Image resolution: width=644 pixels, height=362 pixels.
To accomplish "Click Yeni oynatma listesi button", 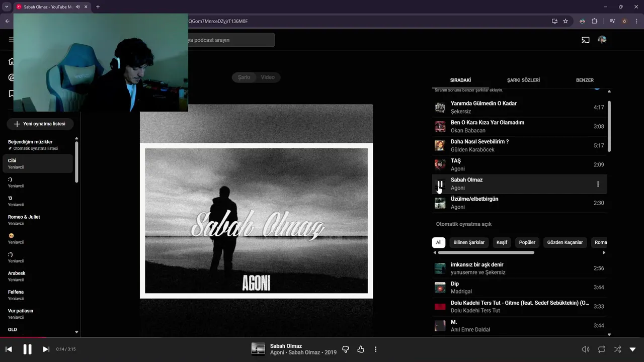I will (x=40, y=124).
